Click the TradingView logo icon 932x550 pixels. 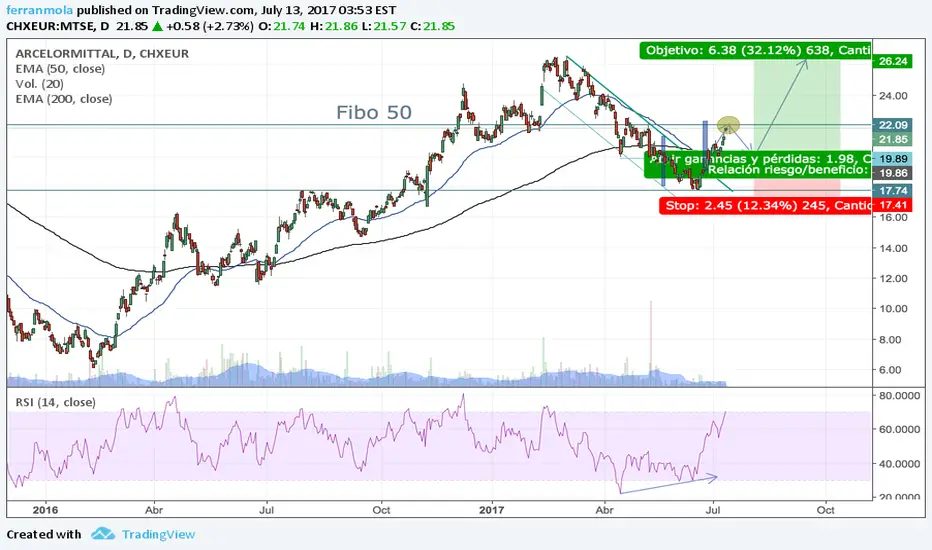(103, 534)
